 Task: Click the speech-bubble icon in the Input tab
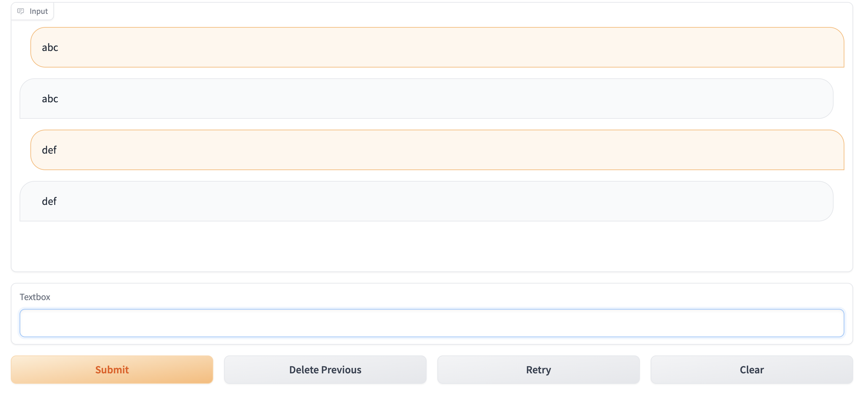(21, 11)
